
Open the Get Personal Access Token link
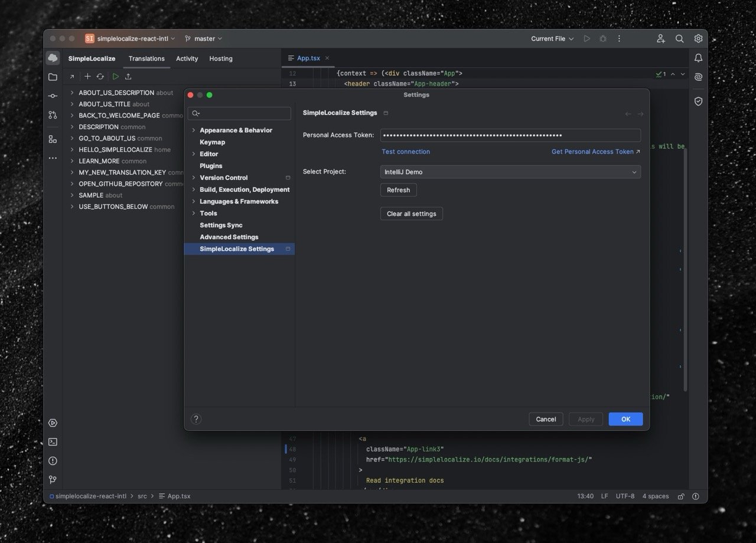pos(596,152)
